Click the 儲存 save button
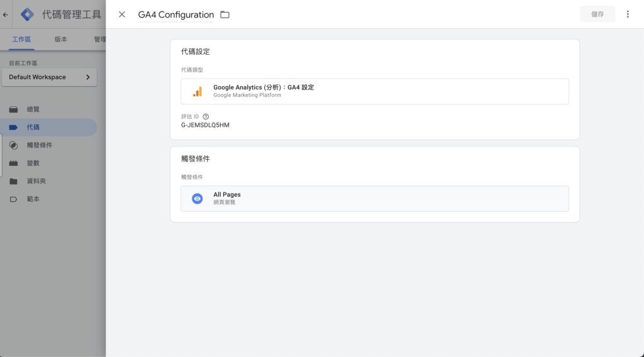The width and height of the screenshot is (644, 357). tap(597, 14)
